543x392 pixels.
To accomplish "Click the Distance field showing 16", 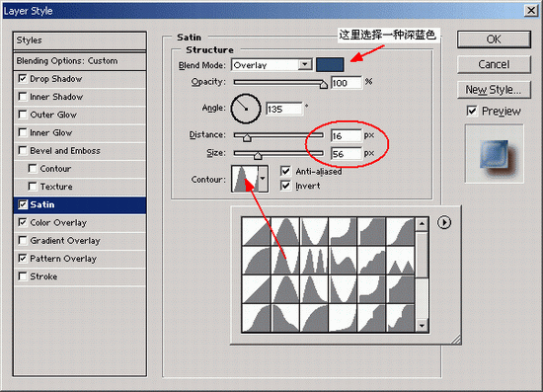I will pos(346,135).
